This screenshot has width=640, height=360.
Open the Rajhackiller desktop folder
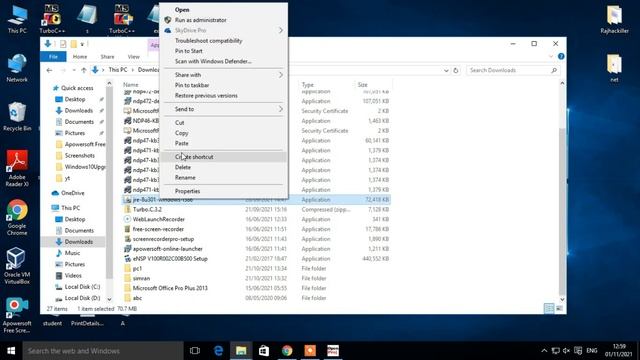point(614,20)
